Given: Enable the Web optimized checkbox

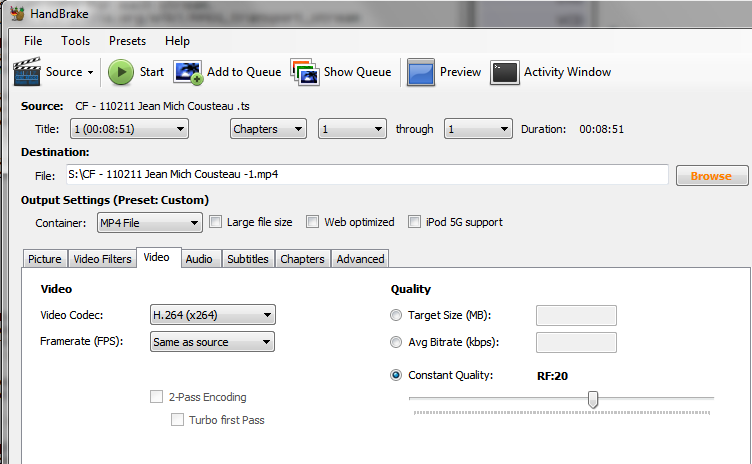Looking at the screenshot, I should 313,222.
